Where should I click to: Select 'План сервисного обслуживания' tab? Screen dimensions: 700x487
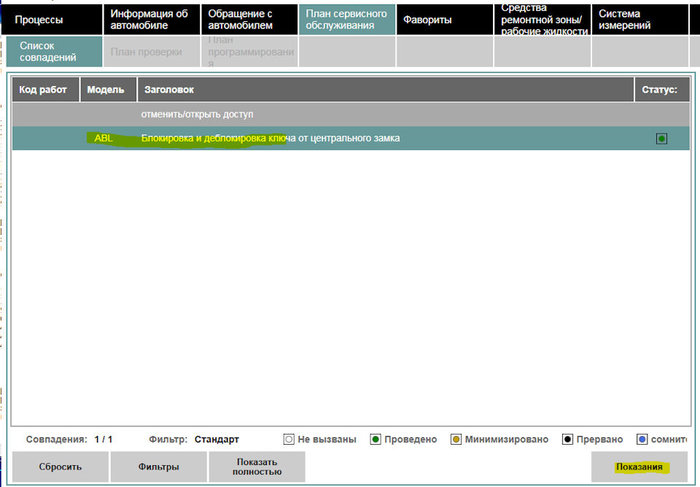[346, 20]
